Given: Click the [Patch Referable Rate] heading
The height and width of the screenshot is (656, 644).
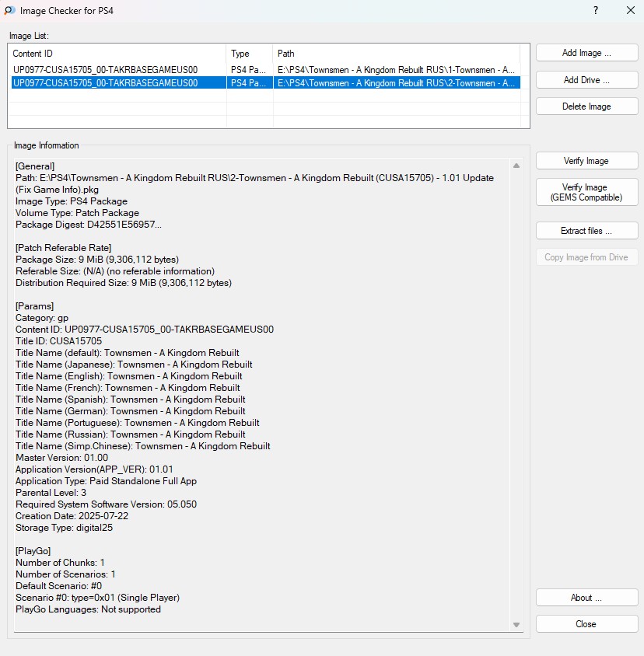Looking at the screenshot, I should [x=63, y=248].
